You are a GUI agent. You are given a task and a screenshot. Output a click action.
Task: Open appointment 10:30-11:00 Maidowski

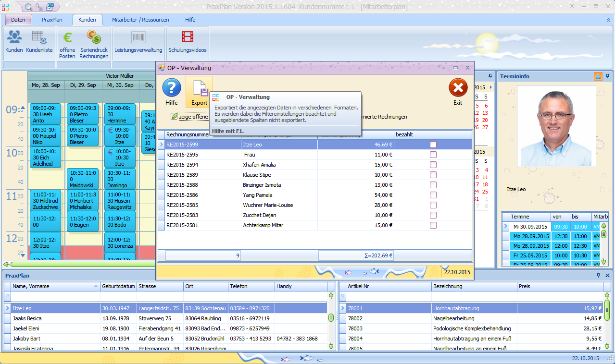tap(82, 179)
